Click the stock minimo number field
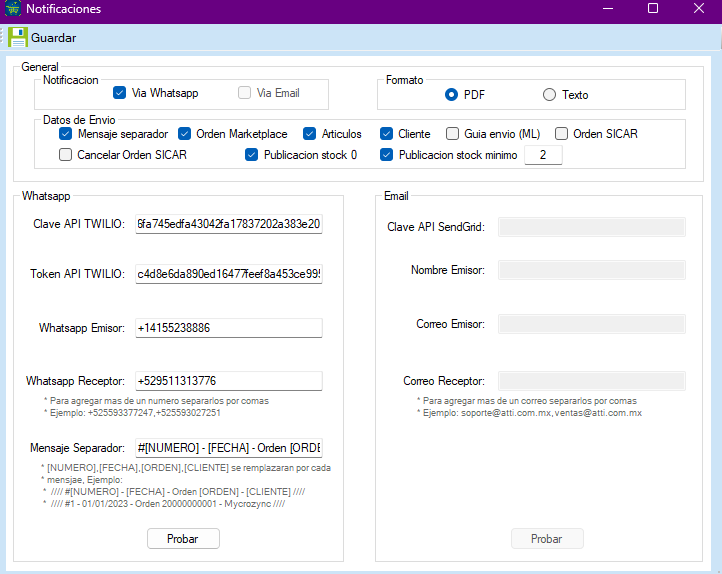Screen dimensions: 722x574 coord(543,155)
